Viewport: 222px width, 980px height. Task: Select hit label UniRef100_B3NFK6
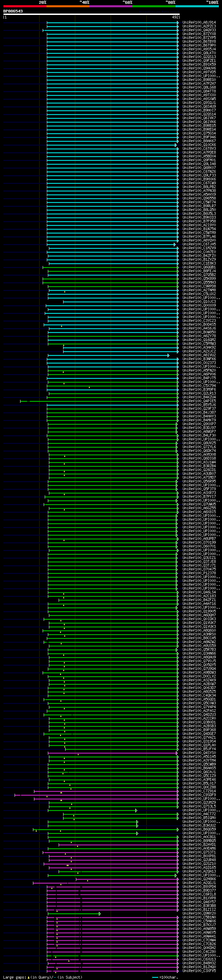(199, 359)
